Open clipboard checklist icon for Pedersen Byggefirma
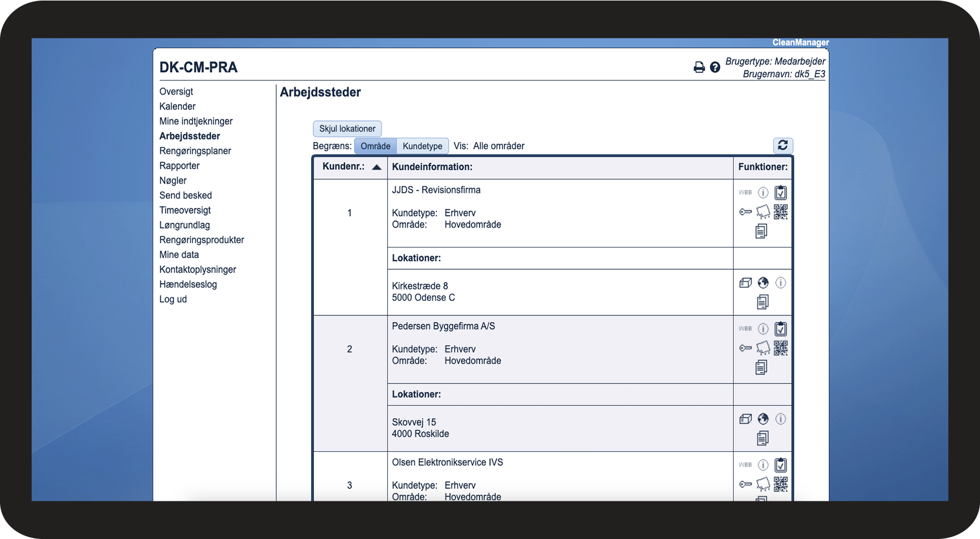980x539 pixels. (x=780, y=329)
